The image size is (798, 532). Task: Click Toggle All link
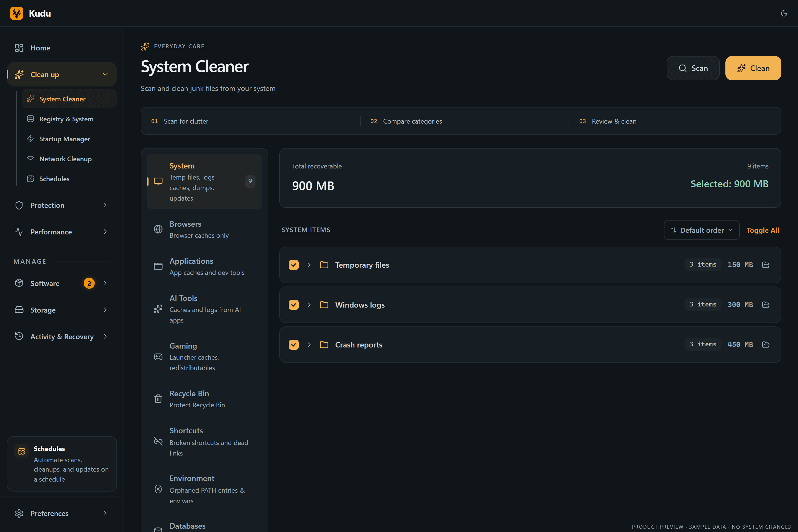click(x=762, y=230)
